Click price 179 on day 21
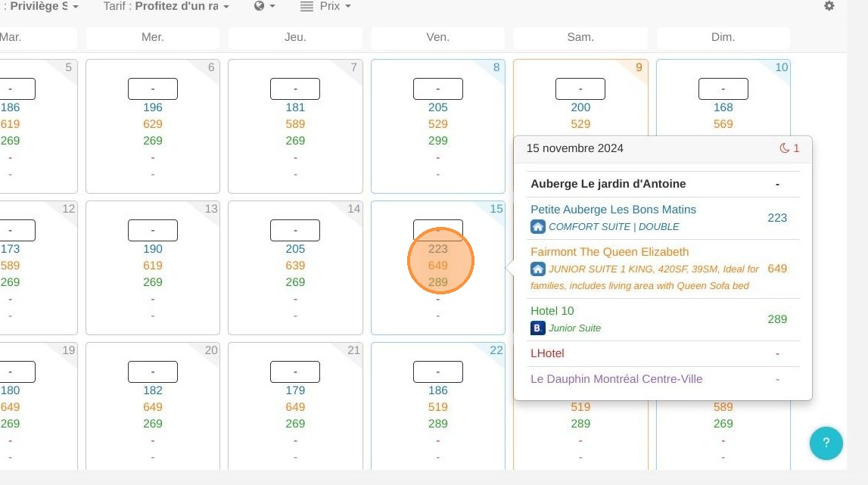 (x=295, y=390)
